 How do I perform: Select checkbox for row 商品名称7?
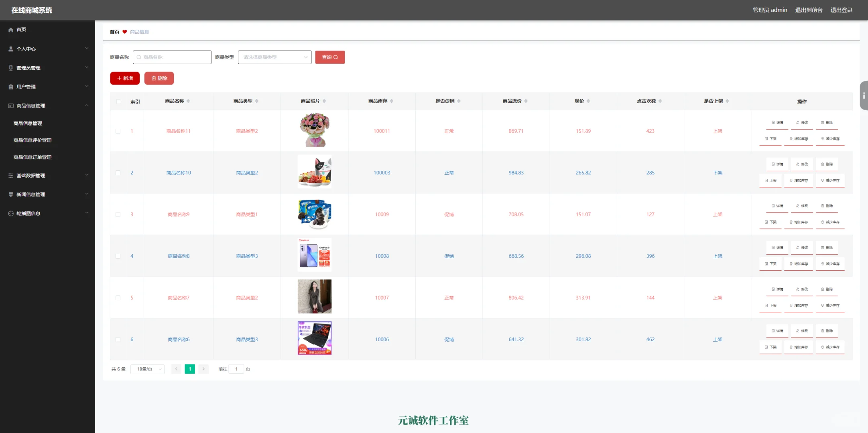tap(118, 298)
